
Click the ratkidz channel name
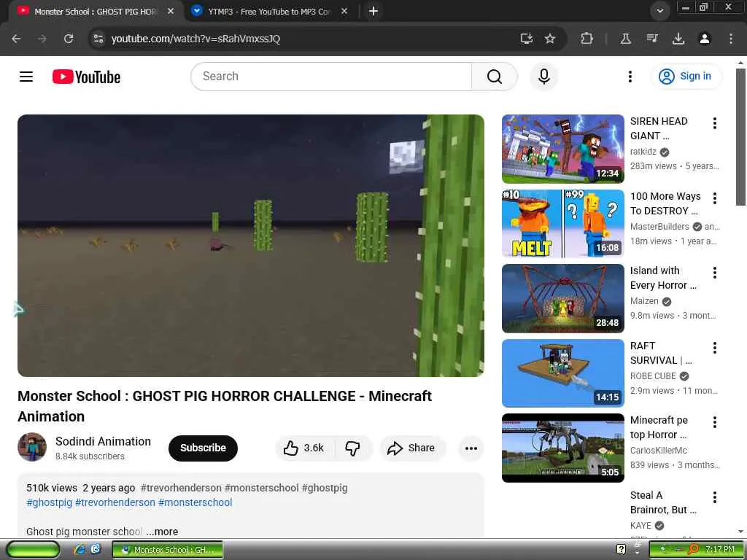[643, 152]
